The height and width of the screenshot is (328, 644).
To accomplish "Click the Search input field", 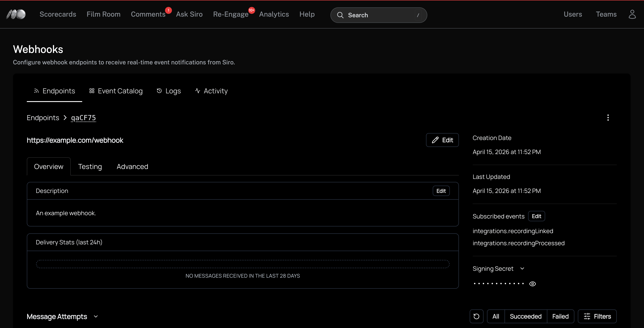I will pos(379,15).
